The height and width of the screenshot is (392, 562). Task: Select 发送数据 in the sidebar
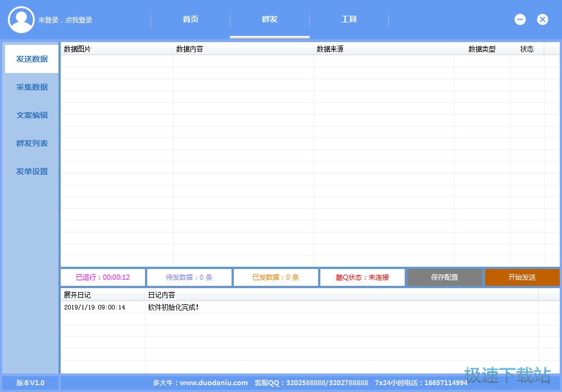pos(31,59)
